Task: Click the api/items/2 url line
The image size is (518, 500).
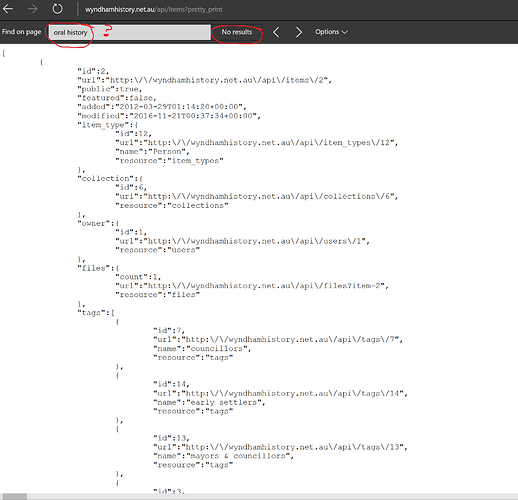Action: click(x=205, y=80)
